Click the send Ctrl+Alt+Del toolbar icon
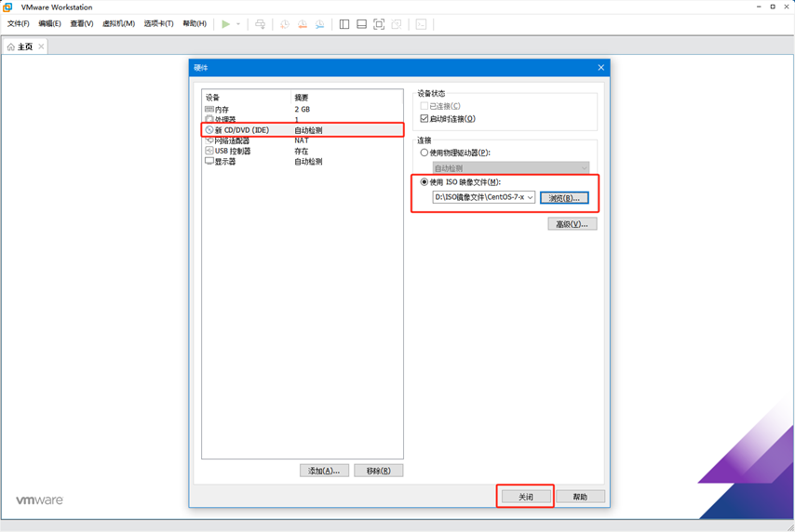This screenshot has height=532, width=795. 260,24
